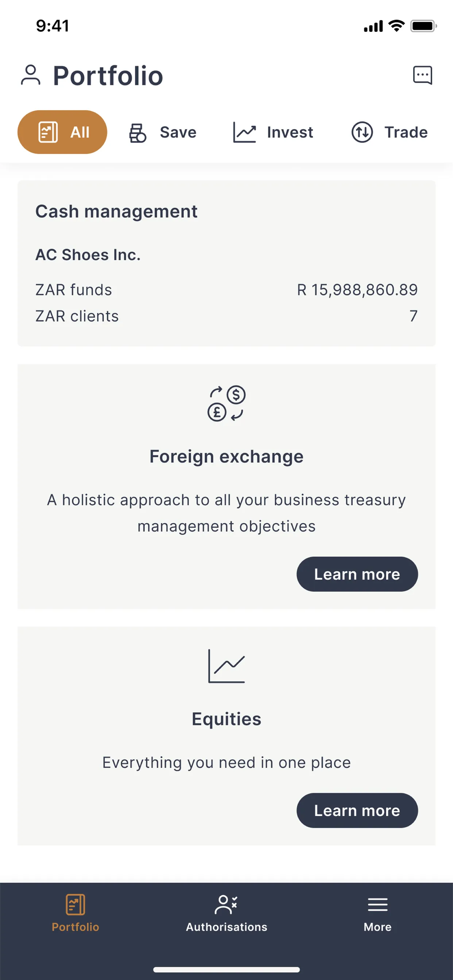Tap the home indicator bar
Viewport: 453px width, 980px height.
[x=226, y=969]
